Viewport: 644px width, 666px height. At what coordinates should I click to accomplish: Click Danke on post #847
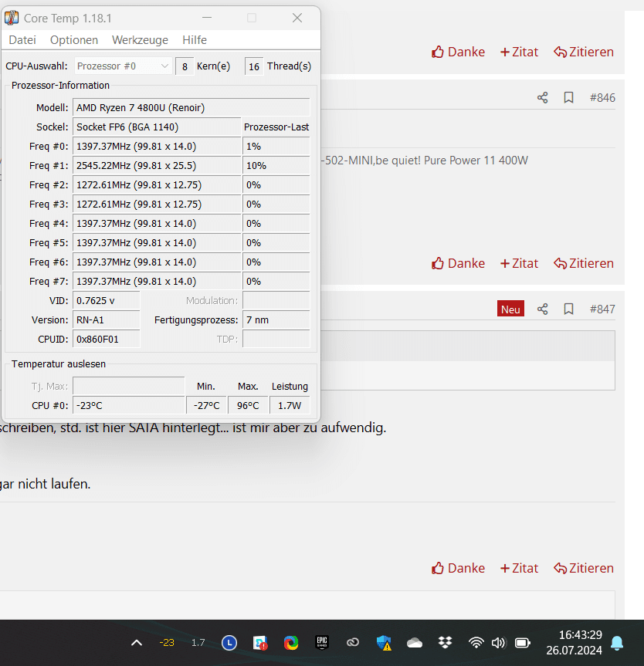[x=458, y=568]
